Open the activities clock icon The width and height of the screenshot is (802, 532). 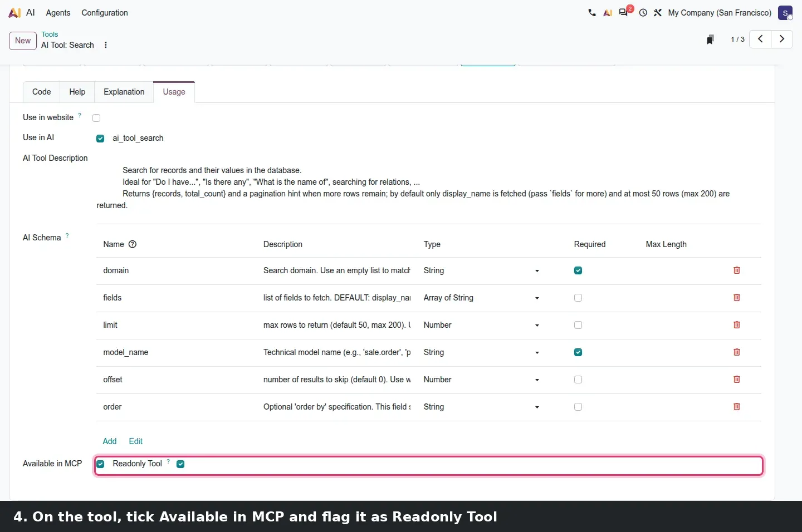point(643,13)
